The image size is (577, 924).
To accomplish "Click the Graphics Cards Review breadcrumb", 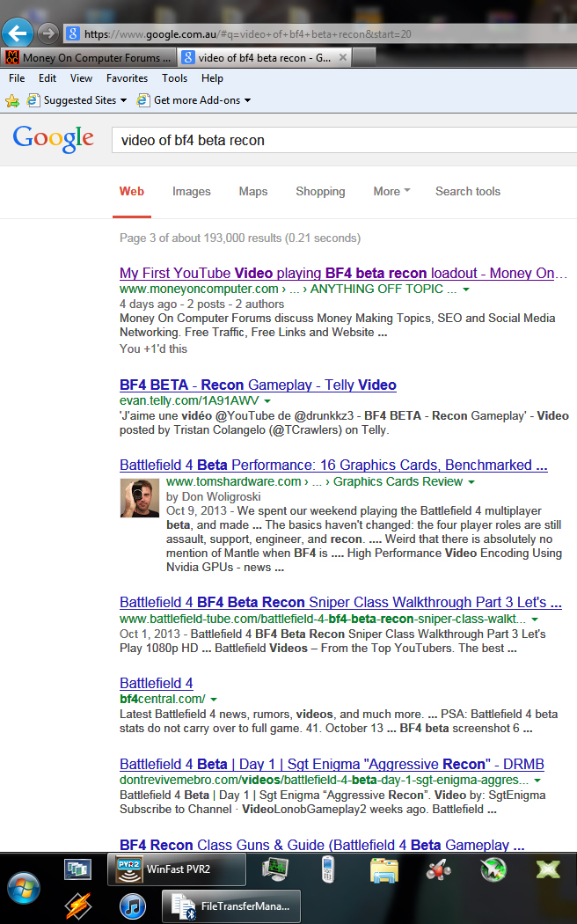I will click(x=398, y=481).
